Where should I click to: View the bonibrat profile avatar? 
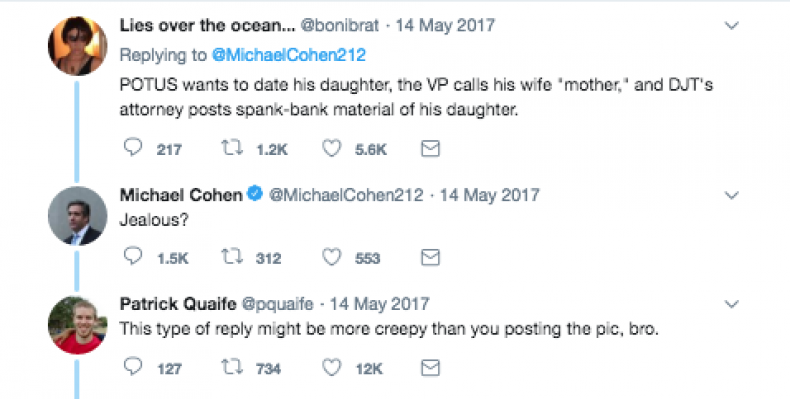[x=78, y=46]
